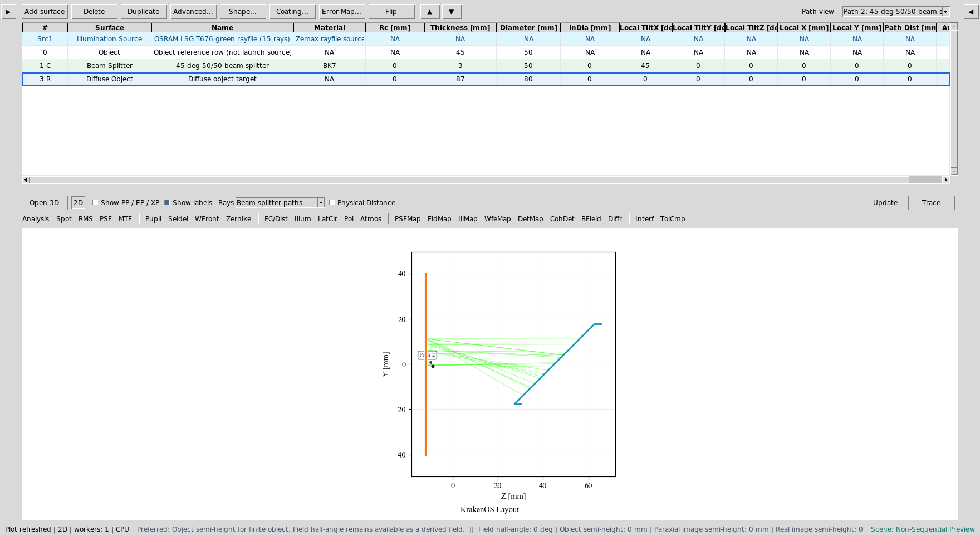Collapse the right panel arrow button
980x535 pixels.
971,12
